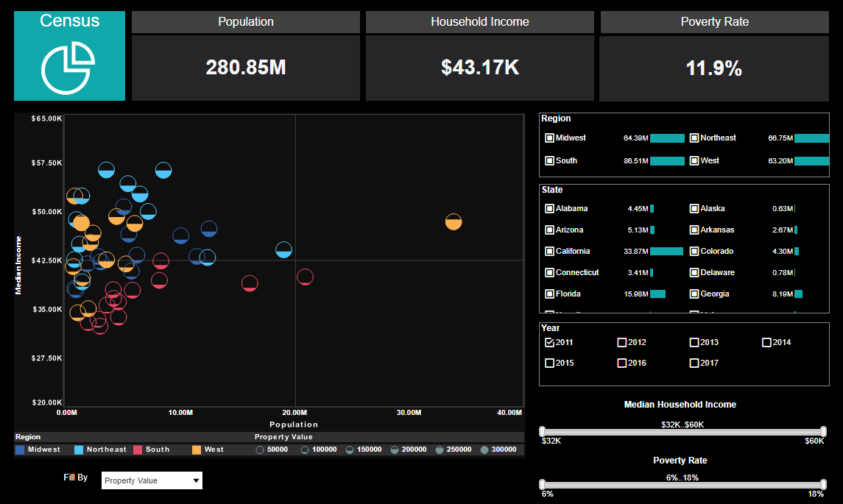Click the Northeast light-blue legend swatch
This screenshot has height=504, width=843.
coord(77,449)
